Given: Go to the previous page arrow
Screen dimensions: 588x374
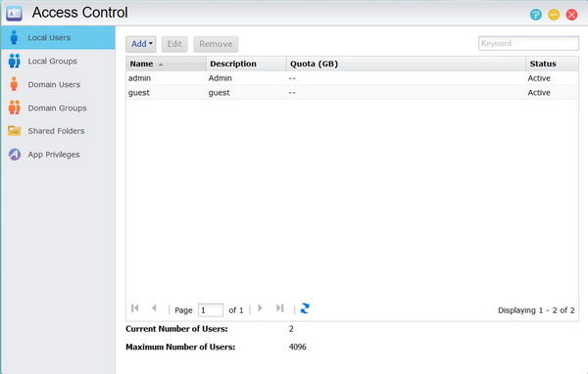Looking at the screenshot, I should [154, 308].
